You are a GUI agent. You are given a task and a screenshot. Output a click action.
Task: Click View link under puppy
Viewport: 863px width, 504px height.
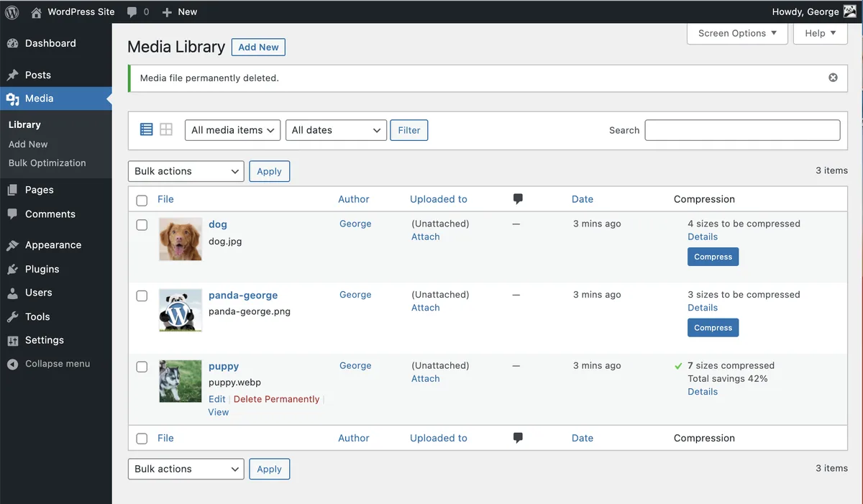(219, 412)
